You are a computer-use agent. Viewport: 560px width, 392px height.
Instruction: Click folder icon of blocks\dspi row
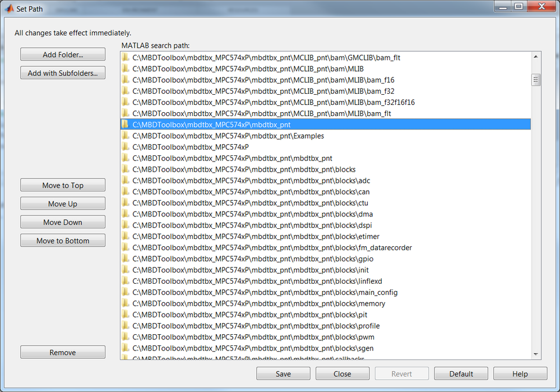pos(125,225)
